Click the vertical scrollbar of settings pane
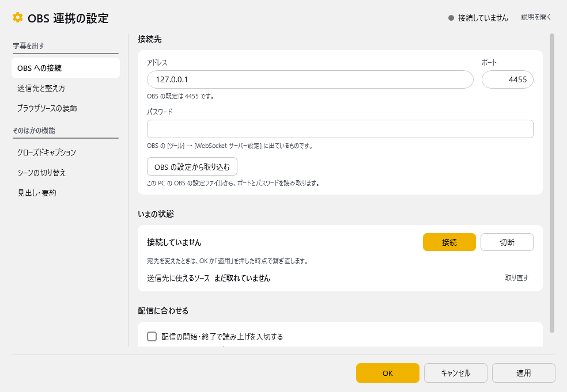 click(552, 183)
